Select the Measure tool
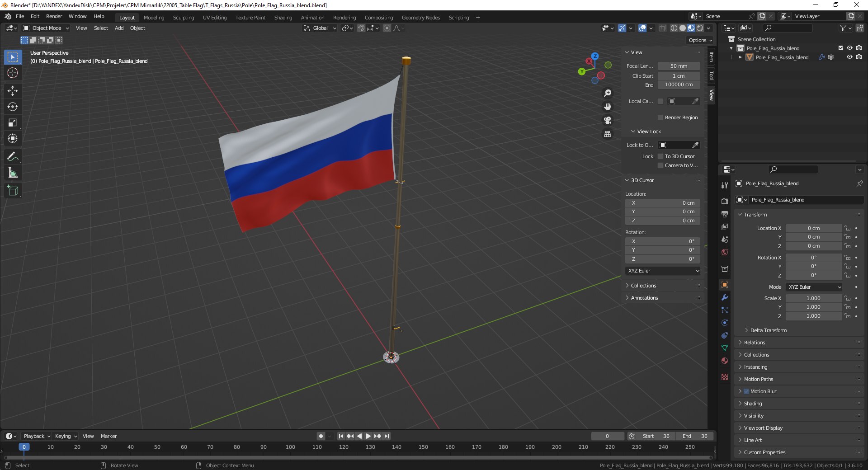Viewport: 868px width, 470px height. (13, 172)
